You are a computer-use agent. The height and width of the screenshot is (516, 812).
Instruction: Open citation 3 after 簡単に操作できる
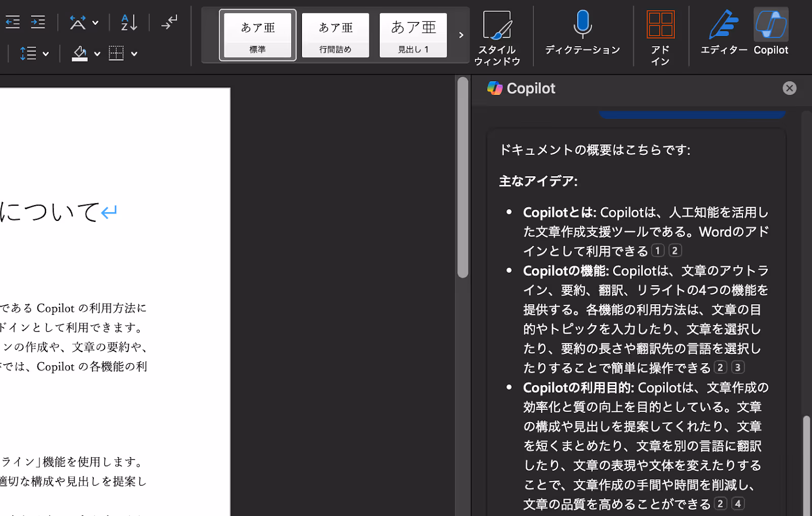pos(738,367)
